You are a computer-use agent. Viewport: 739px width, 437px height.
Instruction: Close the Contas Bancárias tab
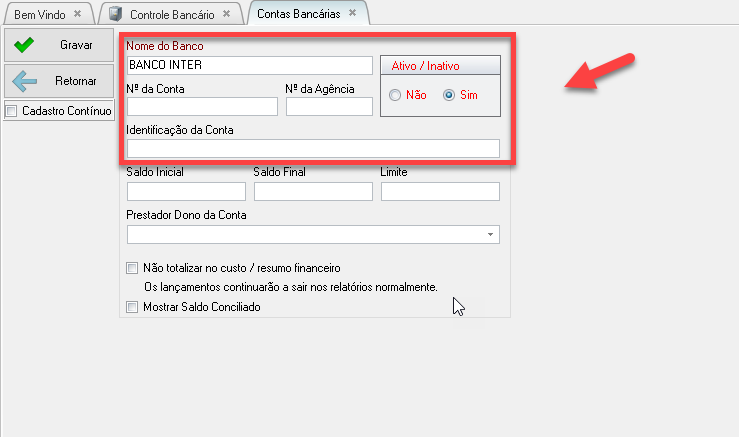pos(352,14)
